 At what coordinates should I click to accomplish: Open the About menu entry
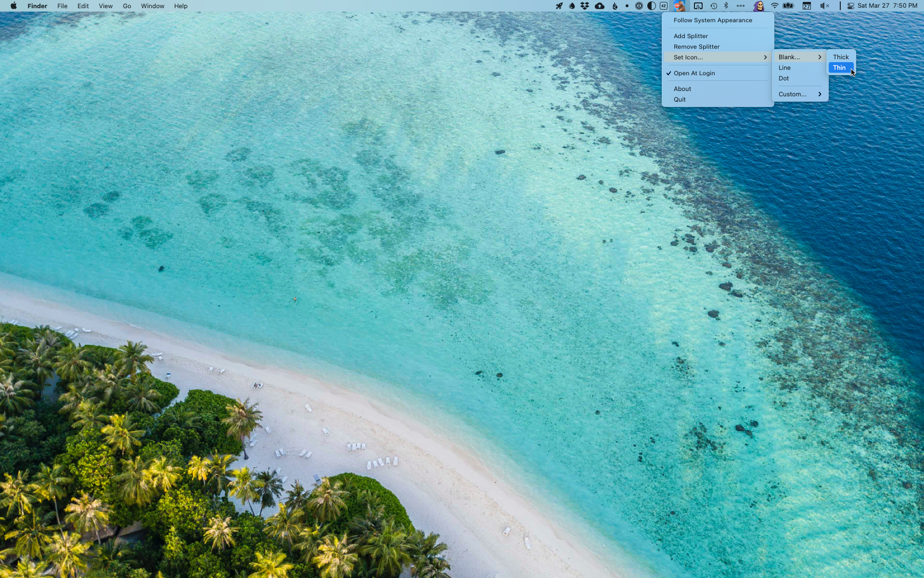point(718,89)
